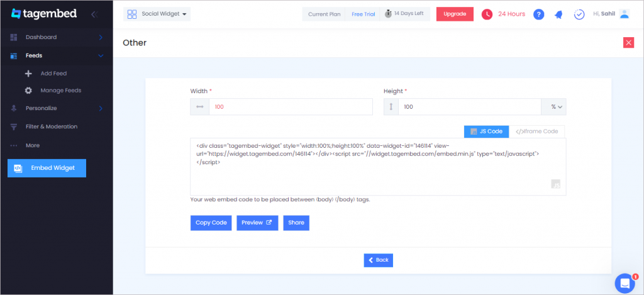Screen dimensions: 644x295
Task: Click the Embed Widget button
Action: pyautogui.click(x=47, y=168)
